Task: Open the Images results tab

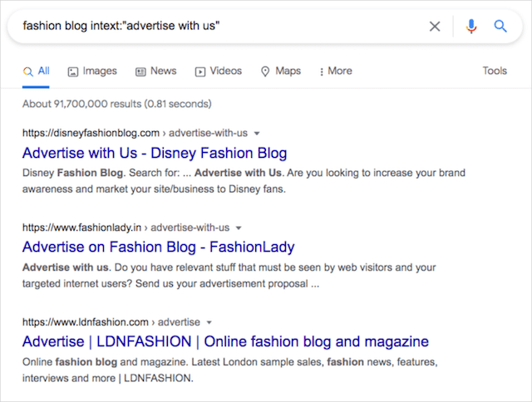Action: pyautogui.click(x=92, y=71)
